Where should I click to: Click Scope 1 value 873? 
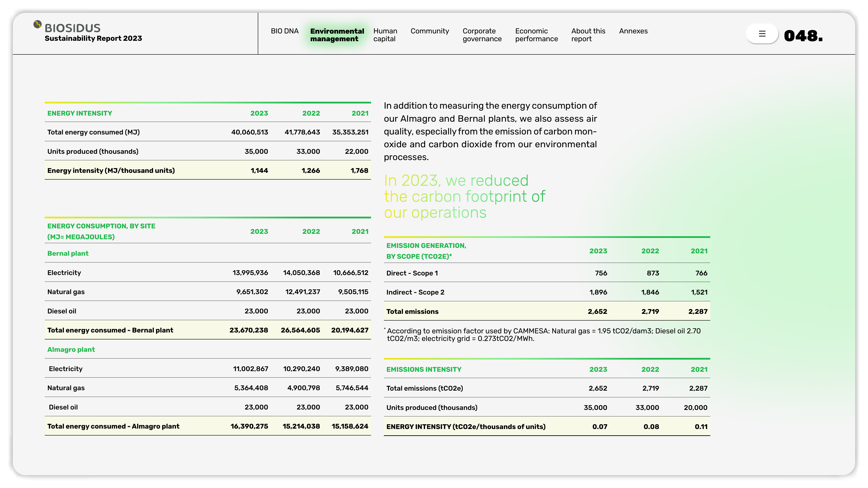tap(653, 273)
